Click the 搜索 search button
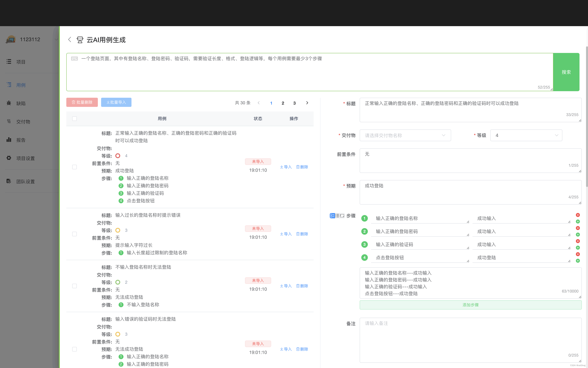The width and height of the screenshot is (588, 368). (x=566, y=72)
